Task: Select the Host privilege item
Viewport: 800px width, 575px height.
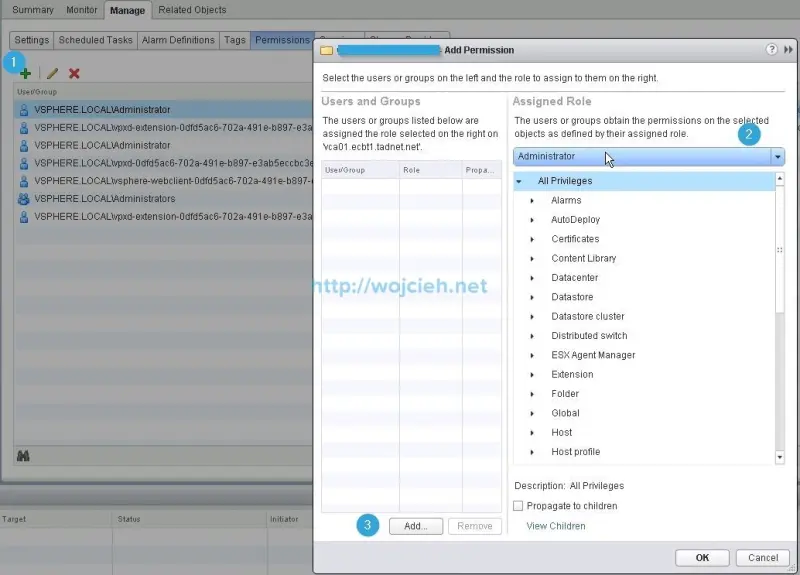Action: click(561, 433)
